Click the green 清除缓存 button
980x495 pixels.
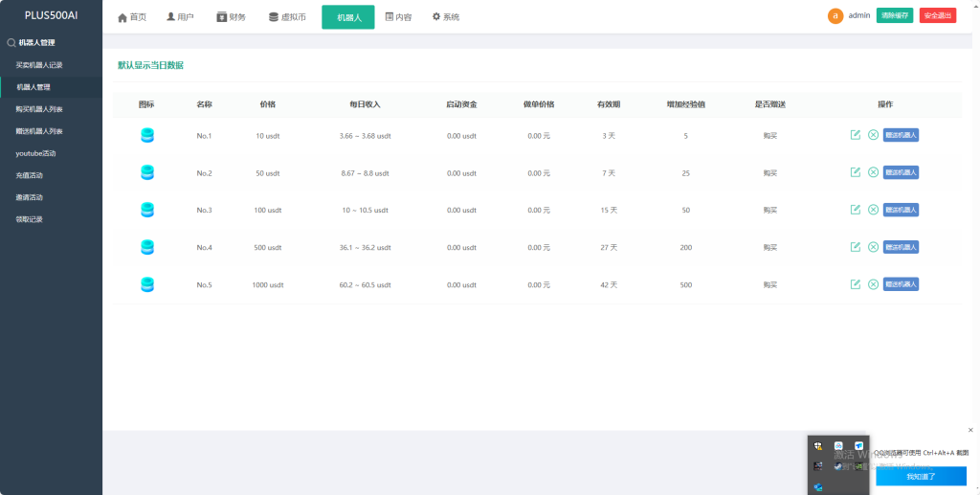pos(895,15)
